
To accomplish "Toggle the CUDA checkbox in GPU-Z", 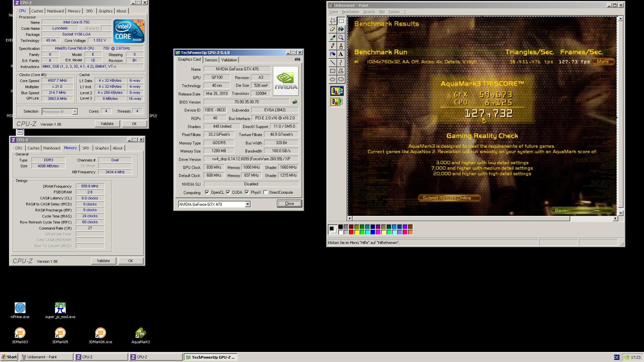I will (x=228, y=192).
